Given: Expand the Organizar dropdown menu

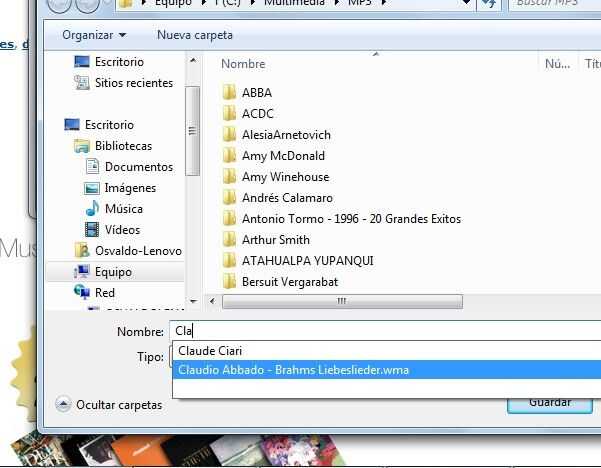Looking at the screenshot, I should coord(94,35).
